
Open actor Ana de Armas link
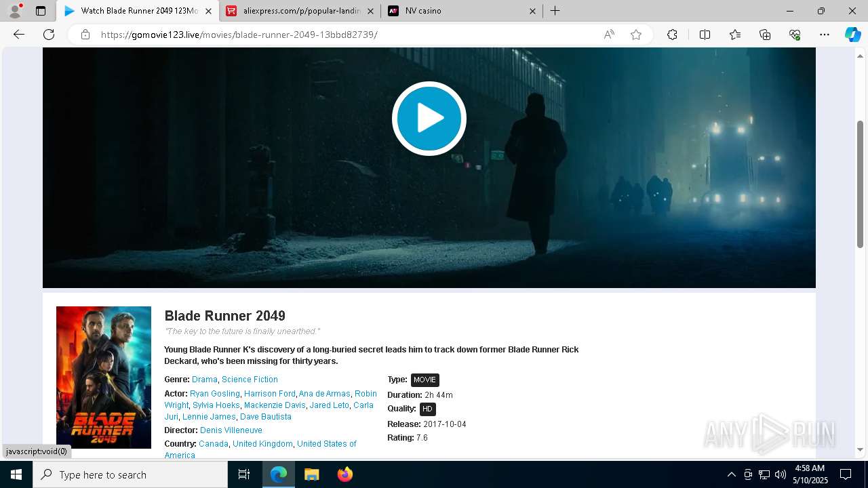(x=325, y=394)
